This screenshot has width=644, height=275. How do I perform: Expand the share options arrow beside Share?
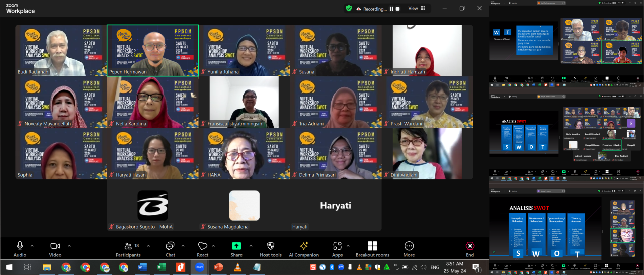point(249,246)
